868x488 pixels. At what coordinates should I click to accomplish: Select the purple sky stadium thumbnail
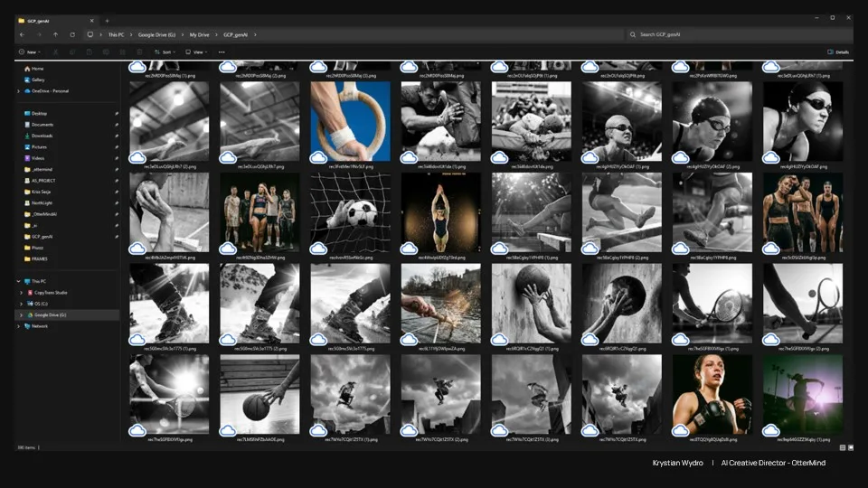(803, 394)
